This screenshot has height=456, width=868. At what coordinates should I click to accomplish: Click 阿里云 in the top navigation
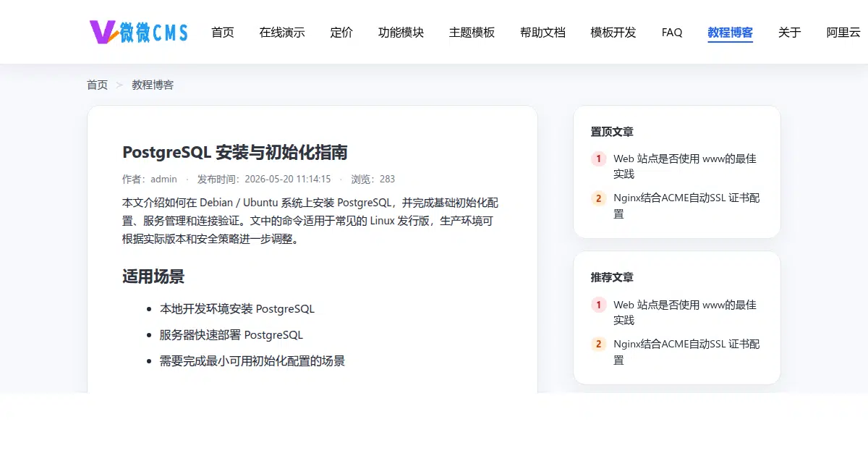843,33
